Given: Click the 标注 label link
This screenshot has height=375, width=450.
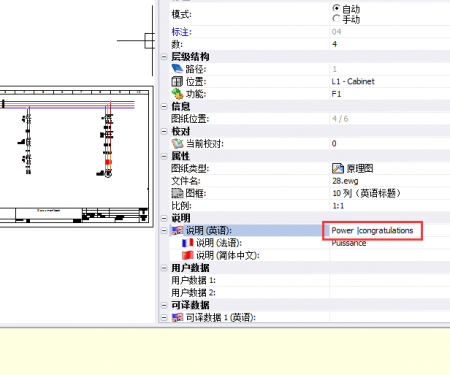Looking at the screenshot, I should click(x=182, y=32).
